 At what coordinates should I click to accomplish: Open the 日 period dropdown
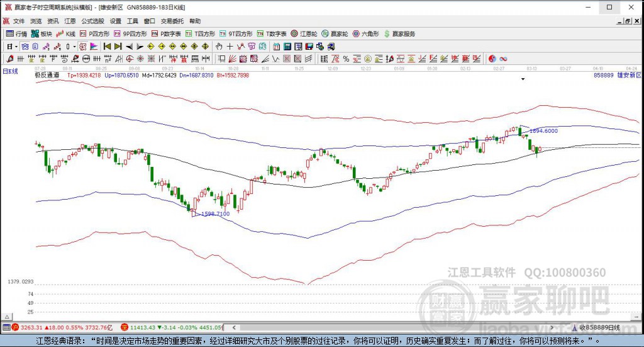coord(11,47)
